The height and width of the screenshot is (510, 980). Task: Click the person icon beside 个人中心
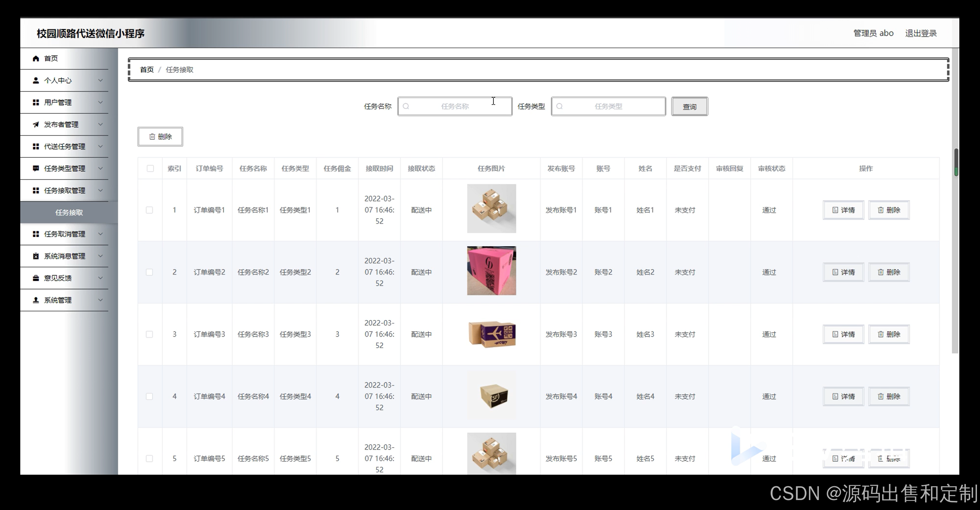[36, 80]
